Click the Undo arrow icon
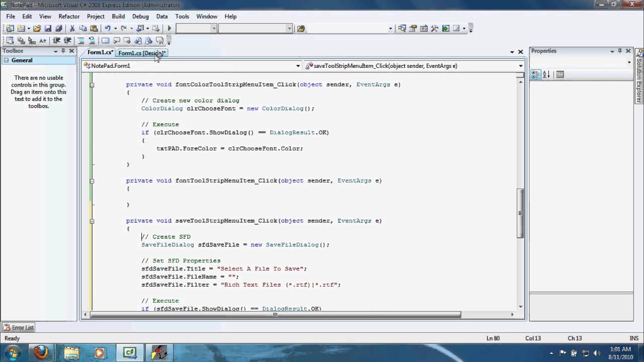This screenshot has height=362, width=644. 107,29
